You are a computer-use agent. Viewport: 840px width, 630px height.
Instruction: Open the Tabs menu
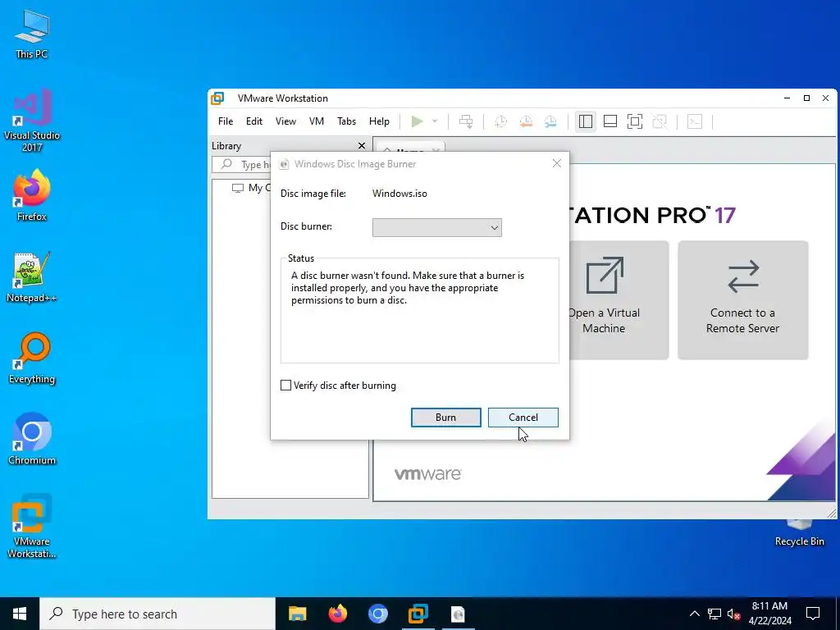[x=347, y=121]
